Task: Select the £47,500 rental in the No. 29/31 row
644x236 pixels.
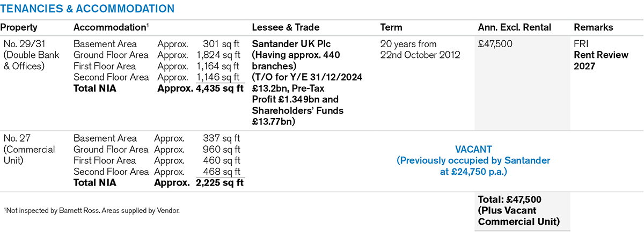Action: click(x=495, y=44)
